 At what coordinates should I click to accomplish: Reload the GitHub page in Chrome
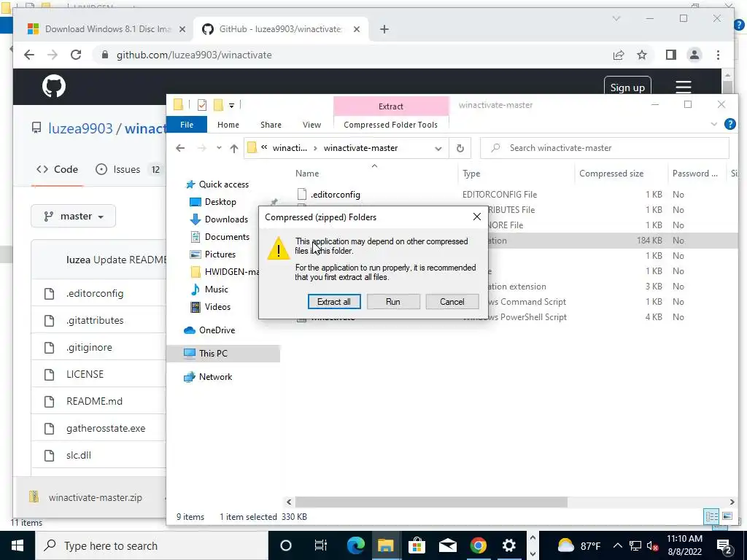(x=76, y=55)
